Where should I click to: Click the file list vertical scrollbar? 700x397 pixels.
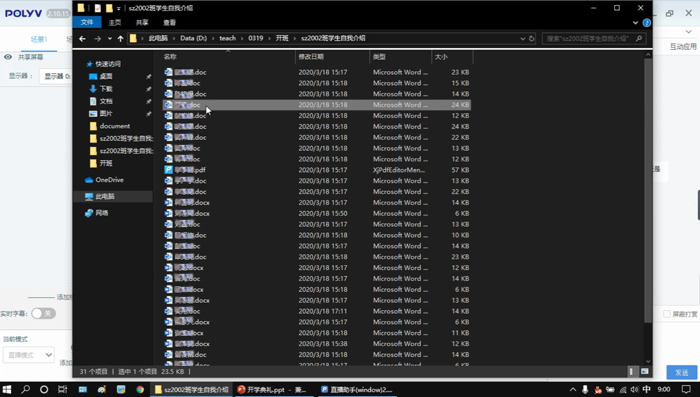[648, 189]
